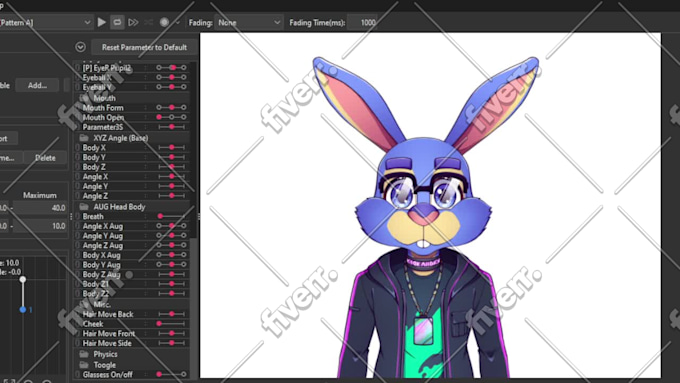Click the blue graph point labeled 1

point(23,309)
